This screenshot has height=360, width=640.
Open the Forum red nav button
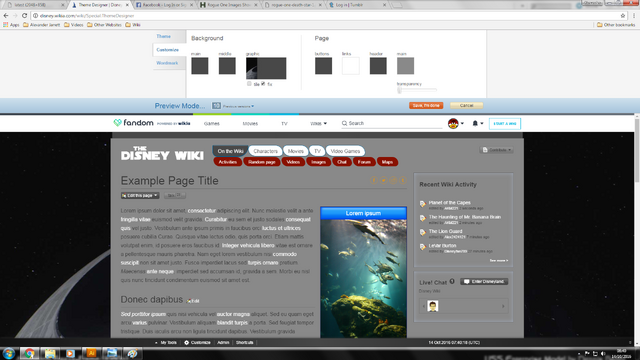pos(364,162)
